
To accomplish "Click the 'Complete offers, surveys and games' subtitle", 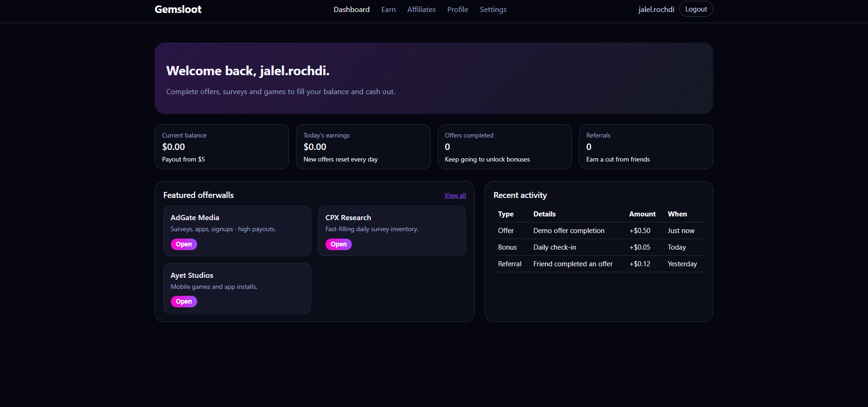I will 281,92.
